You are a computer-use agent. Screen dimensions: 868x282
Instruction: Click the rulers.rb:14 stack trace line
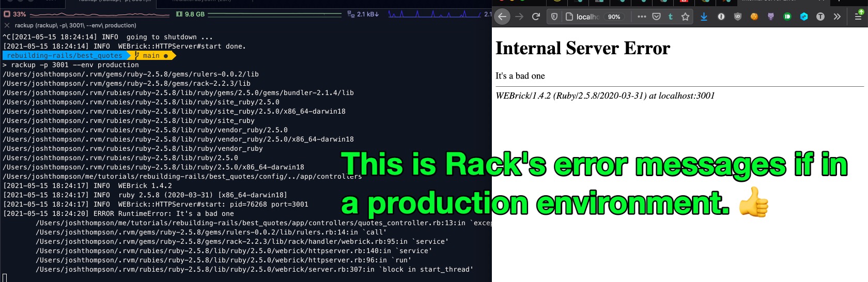[211, 232]
